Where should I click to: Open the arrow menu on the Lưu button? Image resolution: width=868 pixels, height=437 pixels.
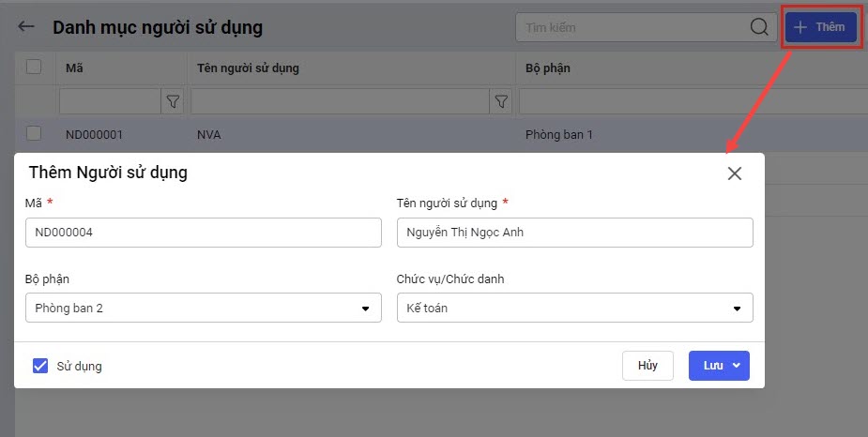pyautogui.click(x=737, y=366)
